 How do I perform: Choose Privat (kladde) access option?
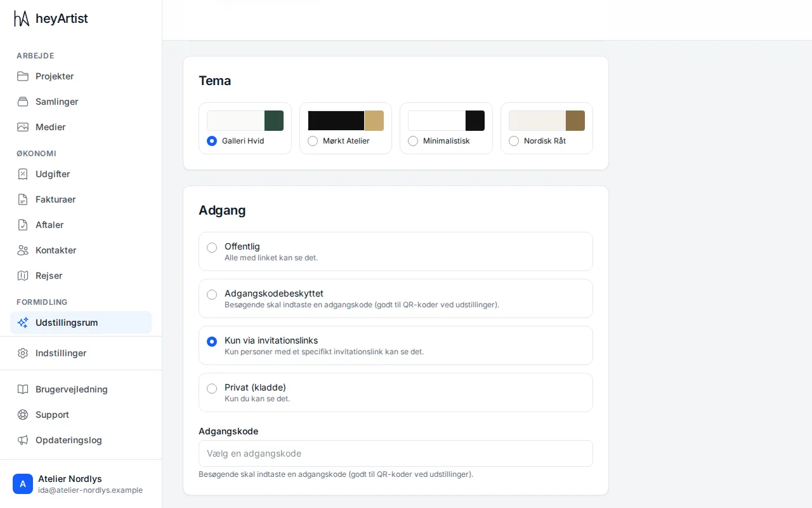(396, 392)
